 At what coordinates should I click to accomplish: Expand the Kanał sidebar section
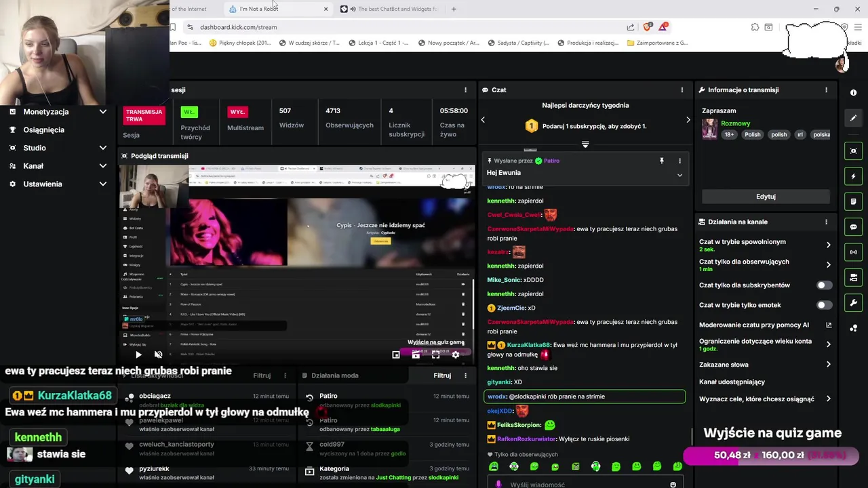tap(103, 166)
